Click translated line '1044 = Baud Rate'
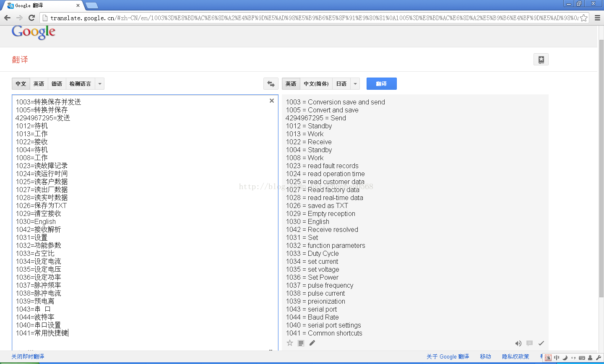604x364 pixels. pos(312,317)
